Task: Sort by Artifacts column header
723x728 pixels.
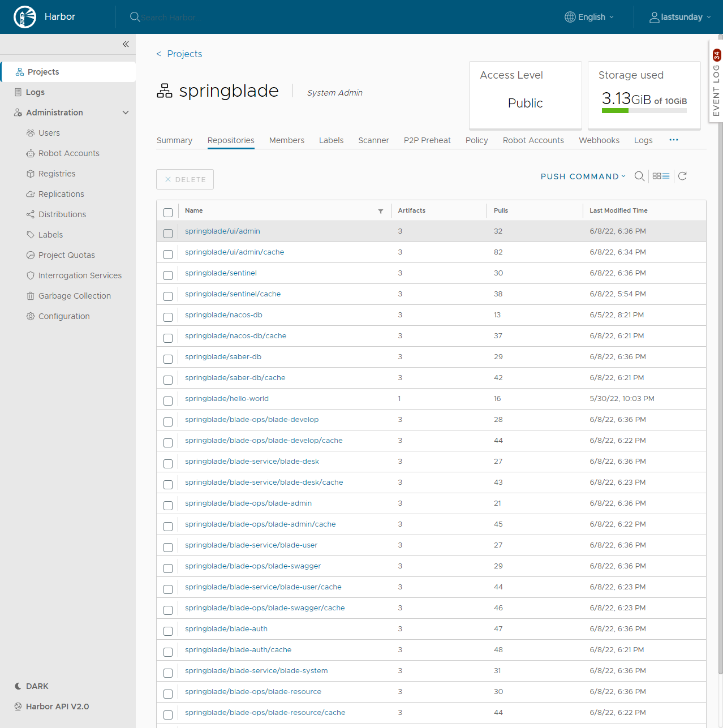Action: pos(411,210)
